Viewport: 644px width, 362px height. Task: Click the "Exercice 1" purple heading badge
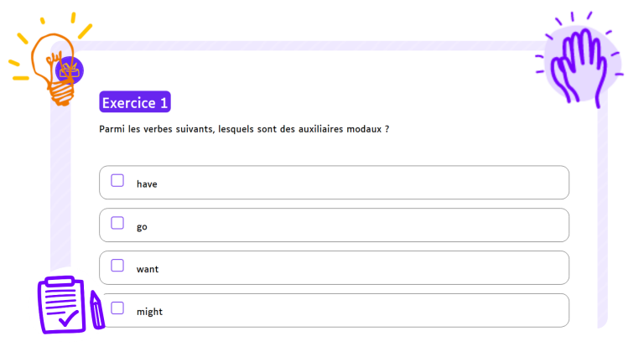[x=135, y=102]
